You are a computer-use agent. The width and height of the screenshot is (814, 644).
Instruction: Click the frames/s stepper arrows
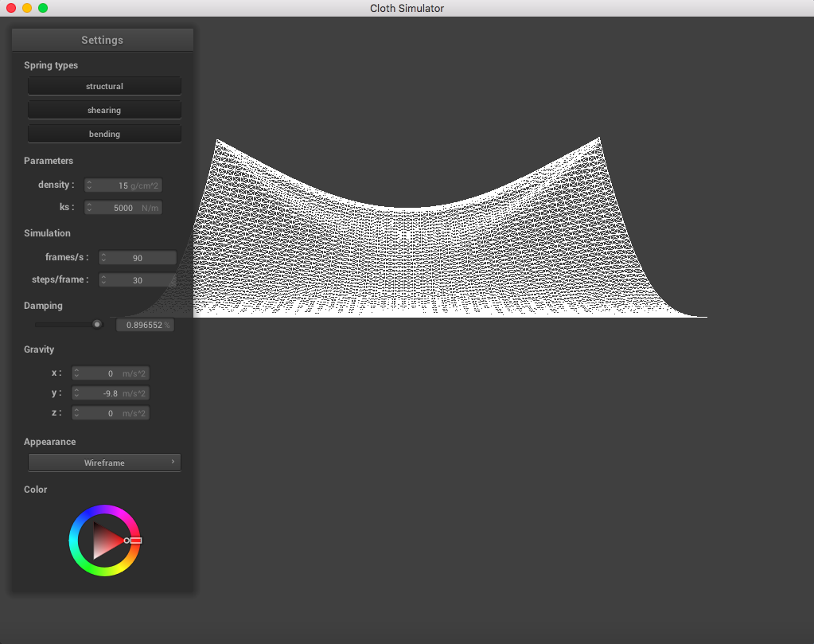pyautogui.click(x=103, y=258)
